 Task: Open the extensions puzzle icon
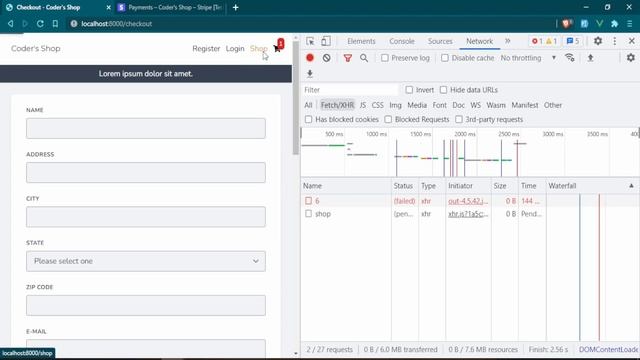[615, 24]
